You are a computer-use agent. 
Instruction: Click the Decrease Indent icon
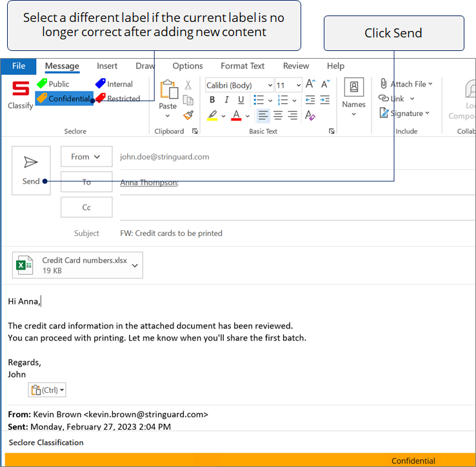pyautogui.click(x=310, y=100)
